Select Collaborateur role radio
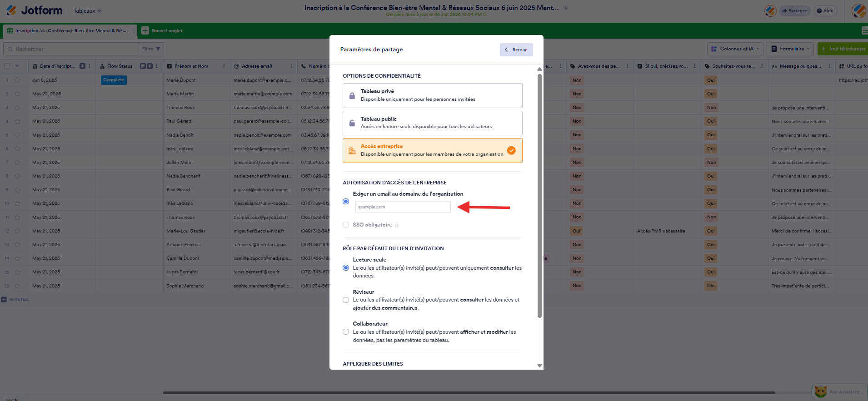This screenshot has width=868, height=401. [x=346, y=332]
